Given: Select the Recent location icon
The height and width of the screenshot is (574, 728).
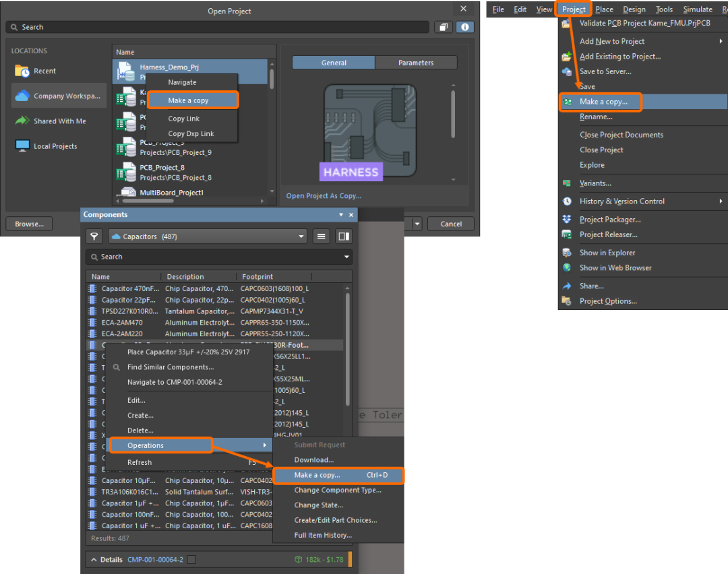Looking at the screenshot, I should click(22, 71).
